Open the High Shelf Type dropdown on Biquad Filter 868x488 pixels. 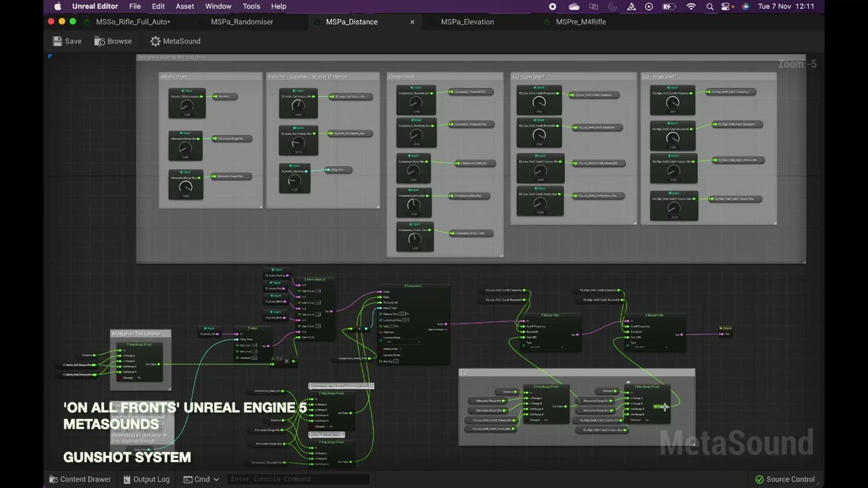(x=649, y=347)
